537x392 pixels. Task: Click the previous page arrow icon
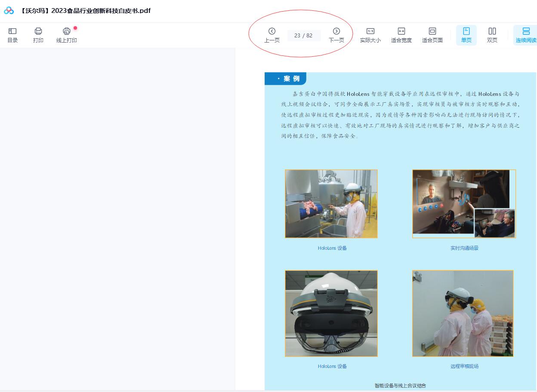tap(272, 31)
